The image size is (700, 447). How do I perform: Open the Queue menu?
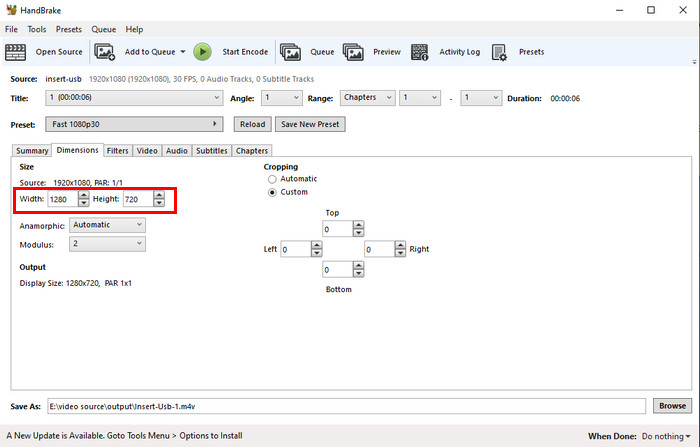coord(104,29)
